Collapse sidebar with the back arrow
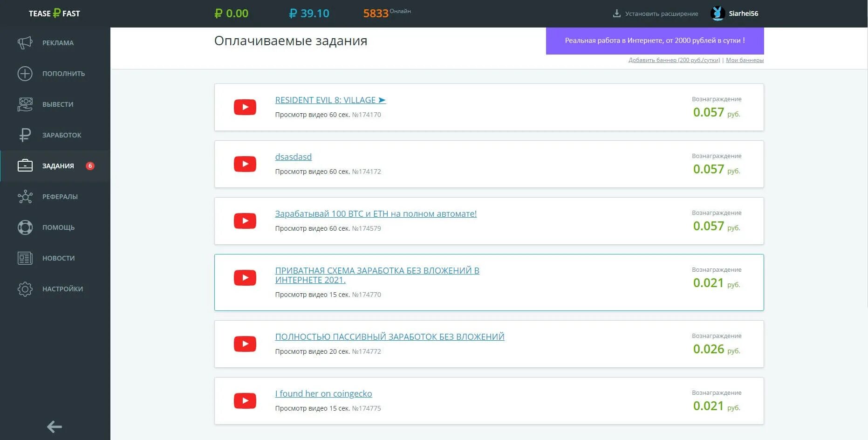Image resolution: width=868 pixels, height=440 pixels. (55, 426)
